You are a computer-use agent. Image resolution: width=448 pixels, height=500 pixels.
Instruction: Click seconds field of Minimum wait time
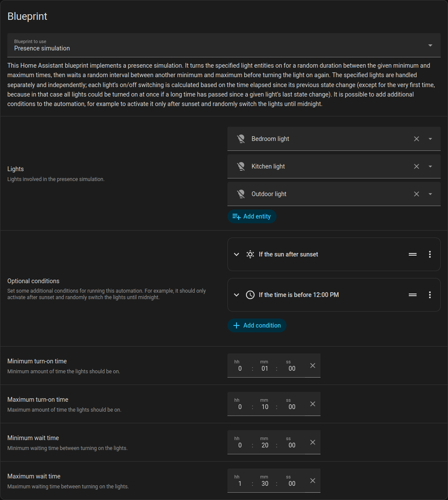coord(292,442)
